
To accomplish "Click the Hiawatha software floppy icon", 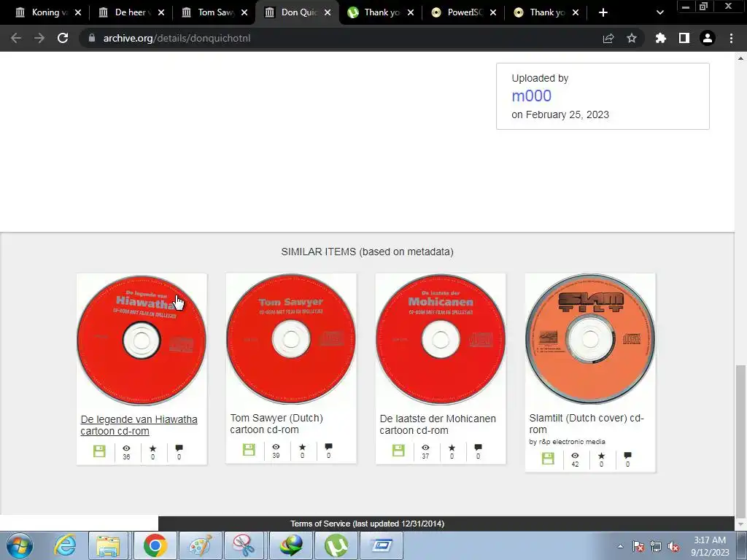I will click(99, 451).
